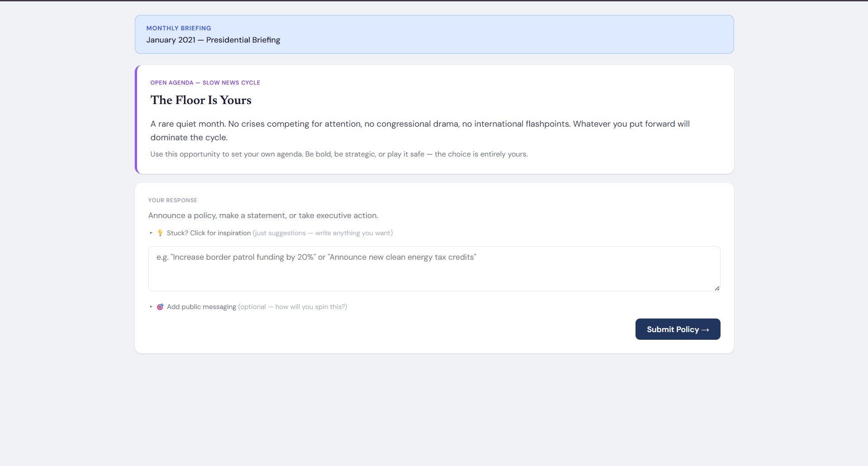Screen dimensions: 868x466
Task: Grab the text area resize handle
Action: [x=717, y=288]
